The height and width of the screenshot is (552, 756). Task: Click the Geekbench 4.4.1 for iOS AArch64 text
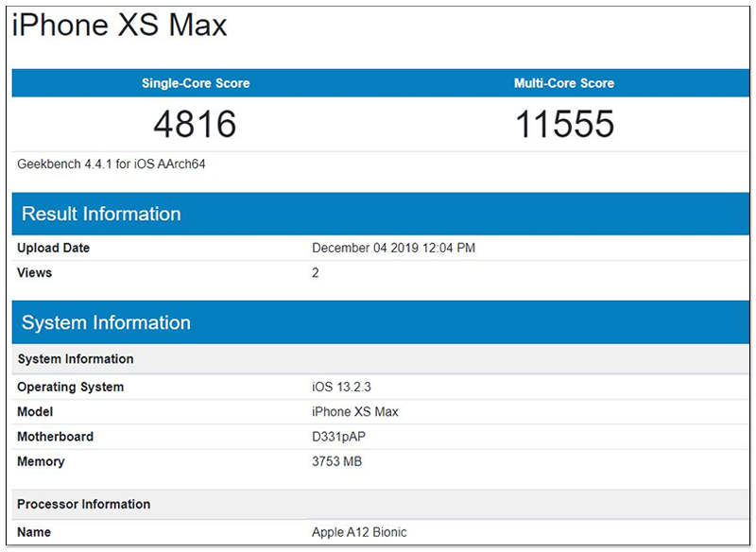112,164
